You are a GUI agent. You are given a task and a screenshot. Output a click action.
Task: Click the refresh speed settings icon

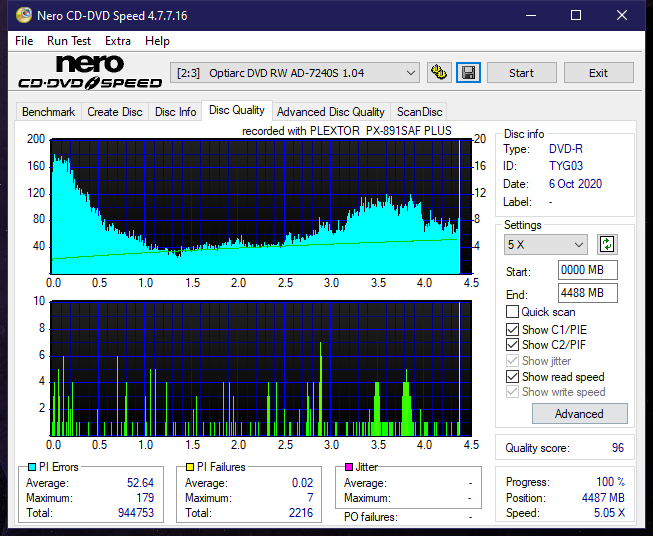pos(607,244)
